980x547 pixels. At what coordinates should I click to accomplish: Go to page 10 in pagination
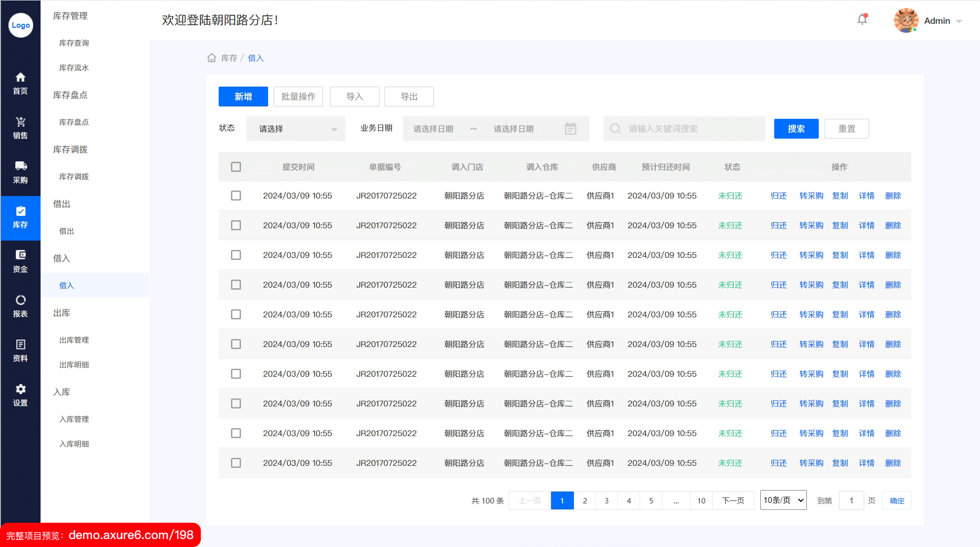(701, 500)
